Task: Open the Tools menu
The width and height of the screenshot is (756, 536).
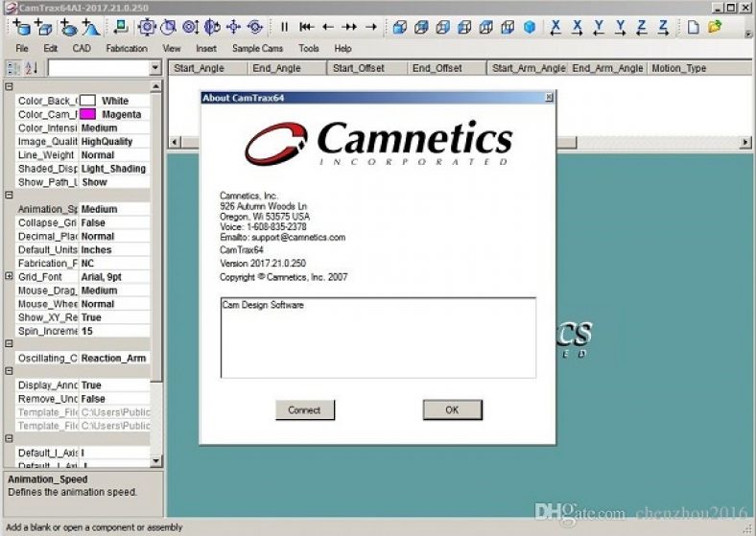Action: pos(309,48)
